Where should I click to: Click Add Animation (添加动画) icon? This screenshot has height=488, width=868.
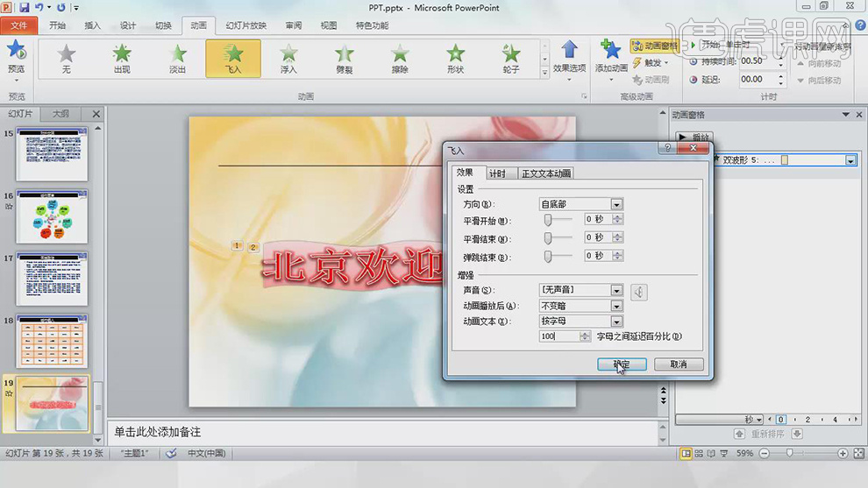[x=610, y=50]
